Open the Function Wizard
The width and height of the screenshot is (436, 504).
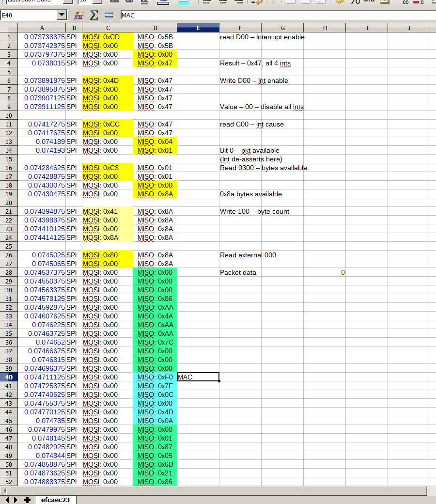pyautogui.click(x=78, y=15)
